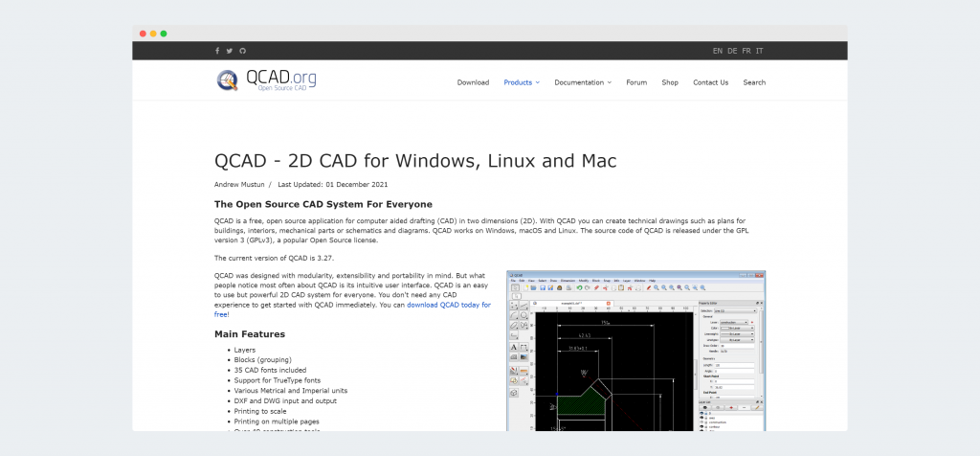Expand the Products dropdown menu

pos(522,82)
